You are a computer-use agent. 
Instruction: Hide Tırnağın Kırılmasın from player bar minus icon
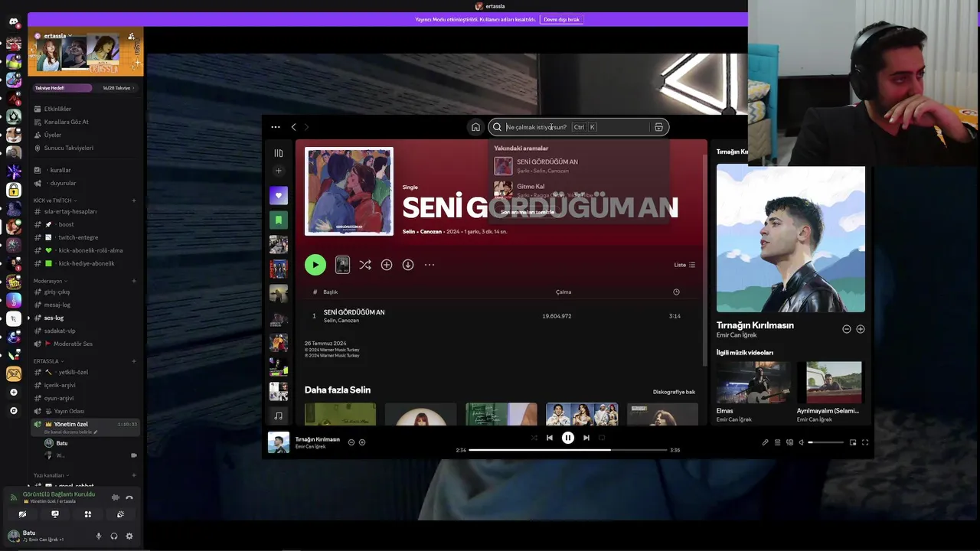(x=351, y=442)
